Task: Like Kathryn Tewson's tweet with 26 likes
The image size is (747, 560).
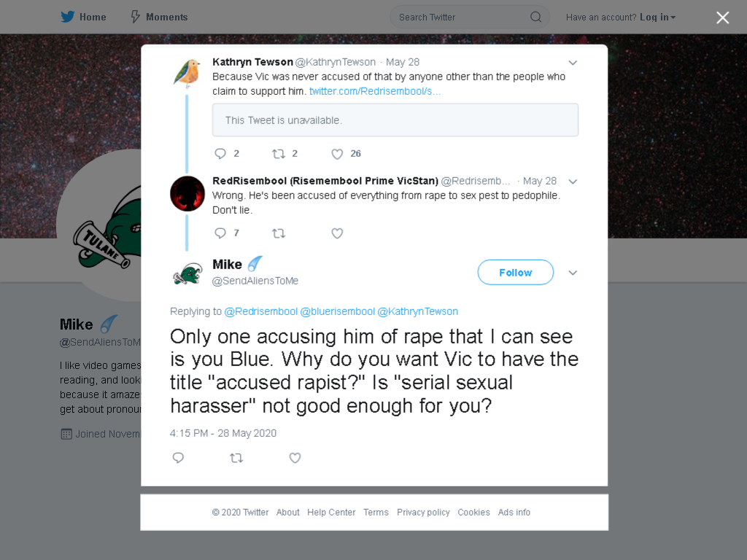Action: (x=337, y=154)
